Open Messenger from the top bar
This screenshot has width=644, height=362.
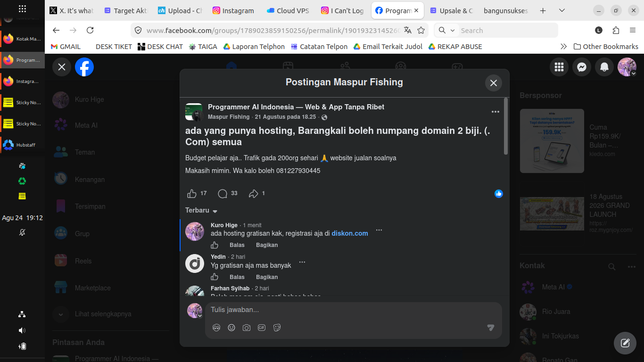pos(582,67)
